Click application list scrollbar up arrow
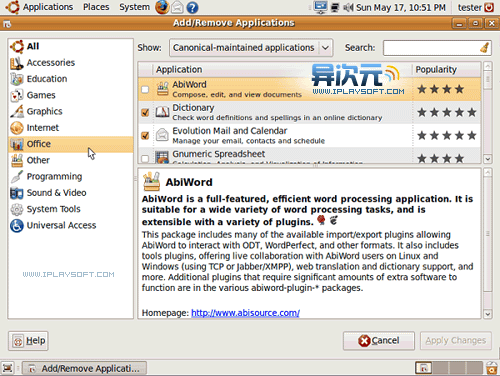The image size is (500, 376). click(487, 66)
